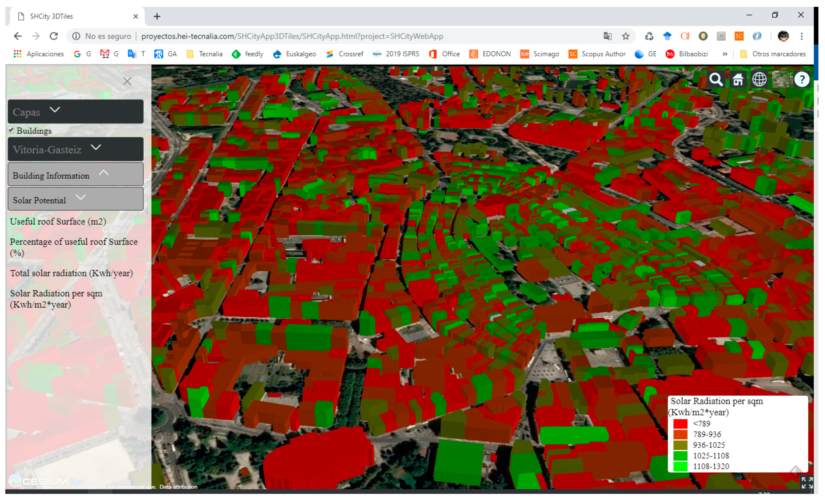Image resolution: width=825 pixels, height=504 pixels.
Task: Open the Chrome profile avatar
Action: coord(784,36)
